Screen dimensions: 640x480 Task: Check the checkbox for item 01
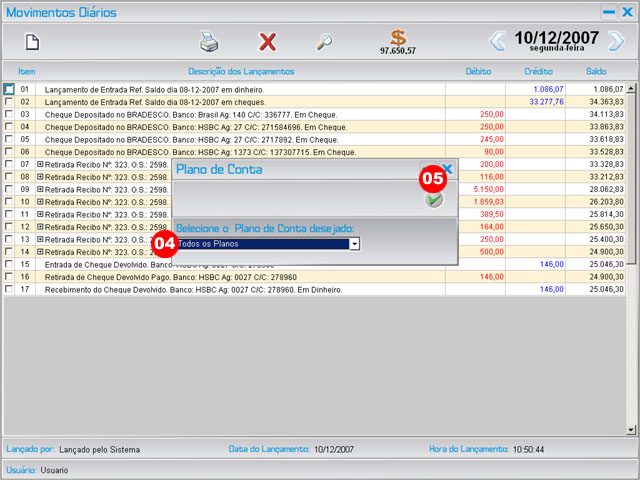pos(9,89)
